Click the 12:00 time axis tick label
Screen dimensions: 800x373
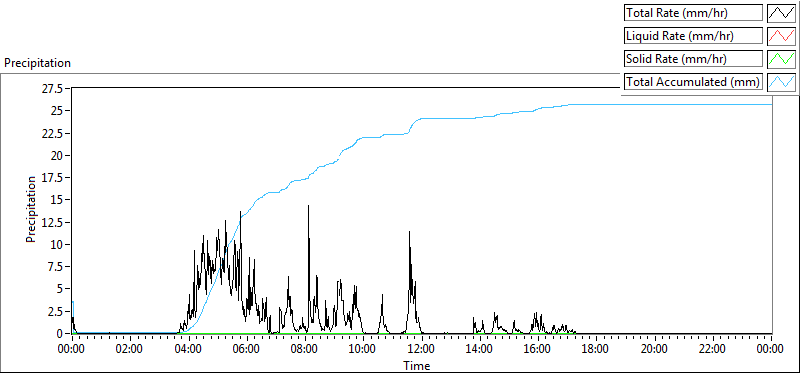[421, 349]
